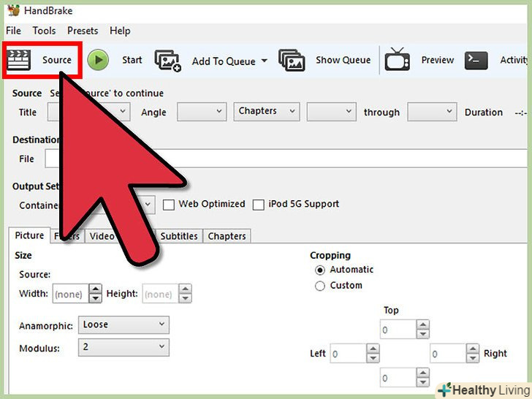The height and width of the screenshot is (399, 532).
Task: Decrease Height with the down stepper arrow
Action: tap(186, 298)
